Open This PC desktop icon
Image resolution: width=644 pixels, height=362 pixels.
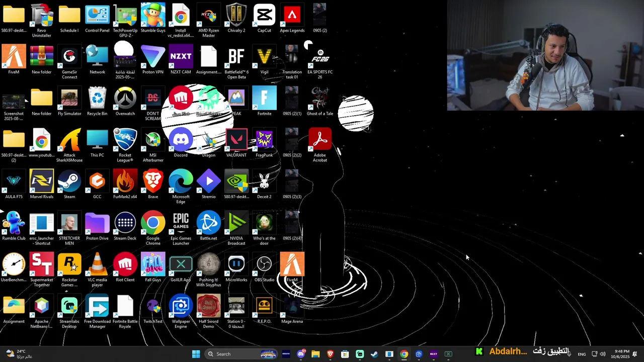[97, 143]
